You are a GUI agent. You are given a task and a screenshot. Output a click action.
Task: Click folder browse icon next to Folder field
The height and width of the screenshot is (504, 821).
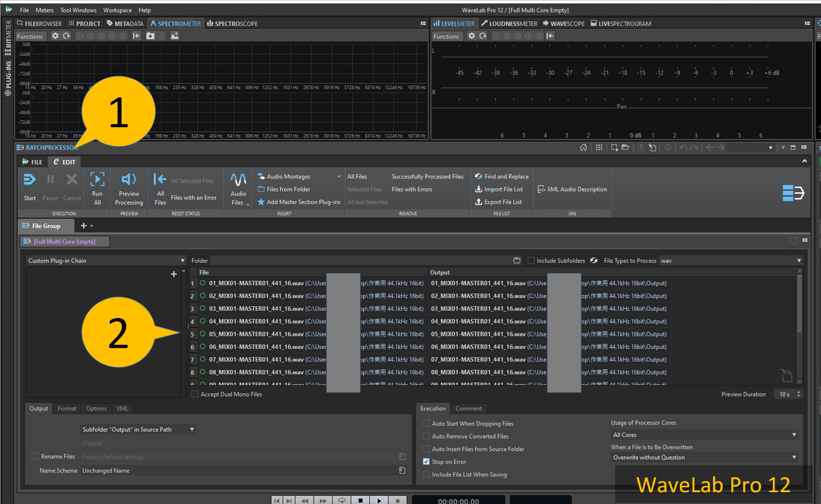click(x=516, y=260)
